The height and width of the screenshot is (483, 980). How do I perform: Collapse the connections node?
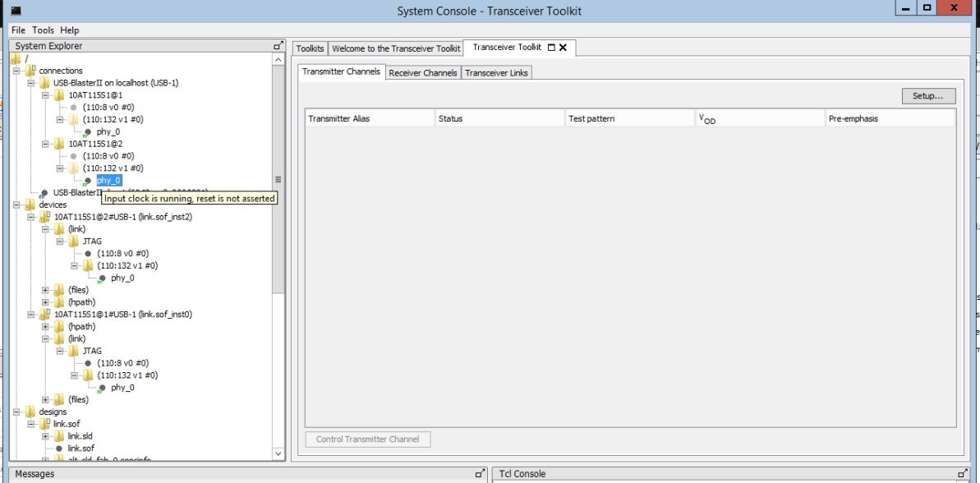pos(16,71)
